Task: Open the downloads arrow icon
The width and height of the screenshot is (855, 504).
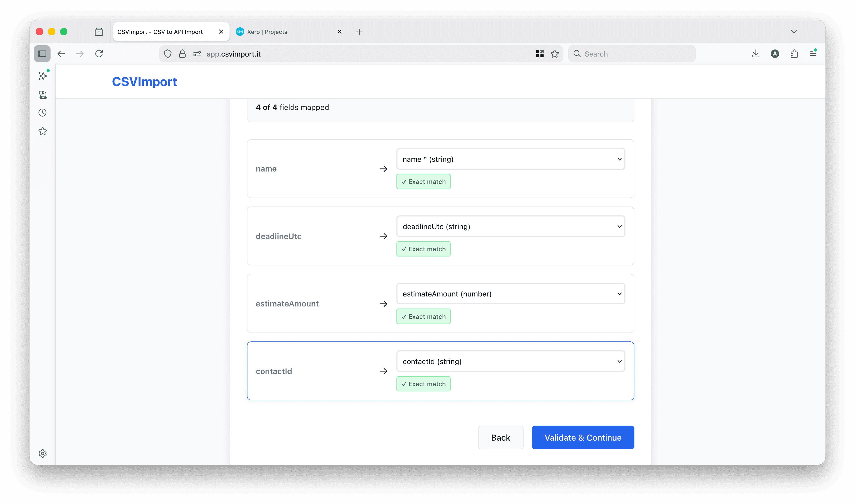Action: click(756, 54)
